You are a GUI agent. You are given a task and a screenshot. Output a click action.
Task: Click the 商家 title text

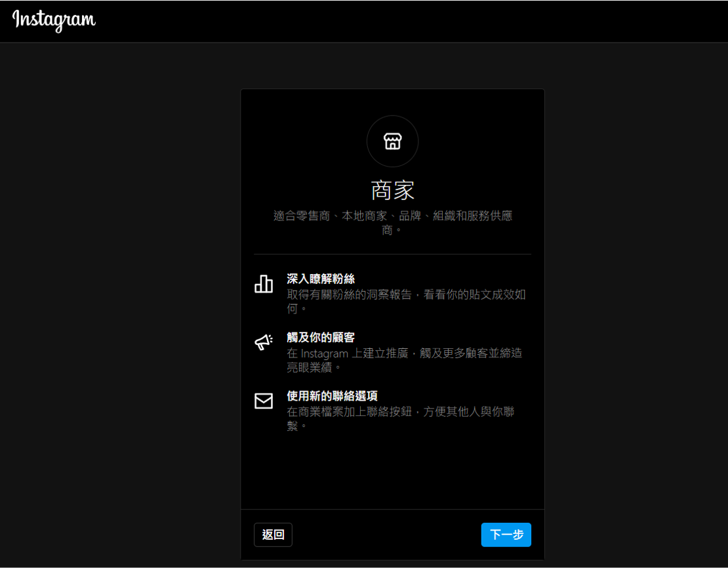point(392,190)
